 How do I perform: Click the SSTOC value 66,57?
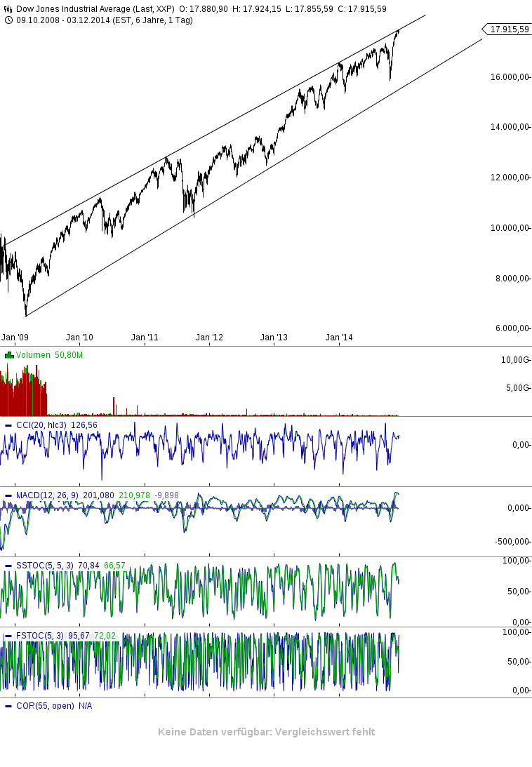[114, 566]
